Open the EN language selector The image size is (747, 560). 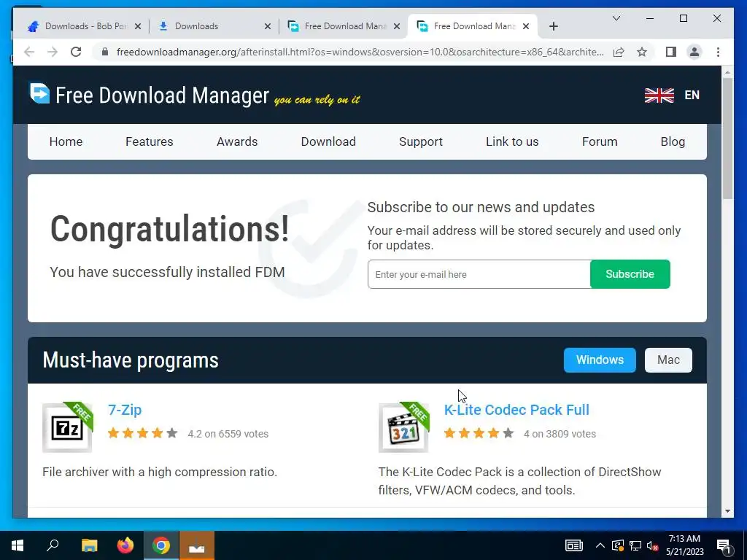(692, 96)
